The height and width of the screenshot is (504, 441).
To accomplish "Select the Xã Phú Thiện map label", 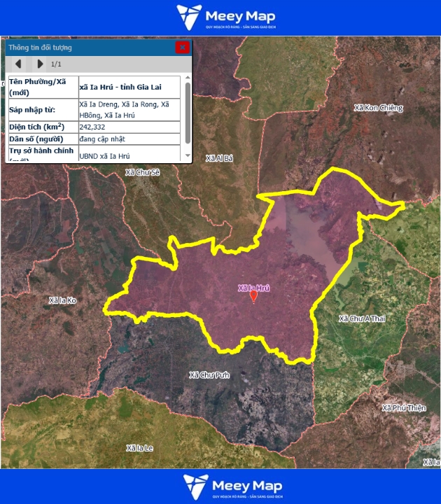I will click(404, 407).
